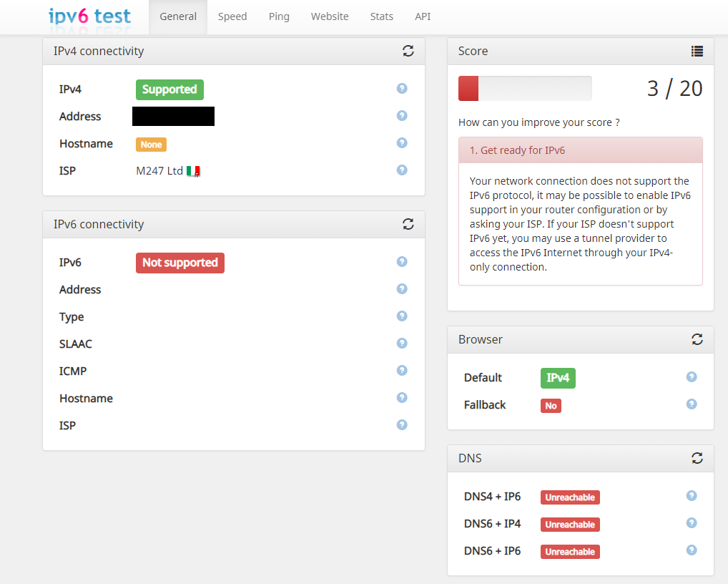Click the IPv6 Not supported badge
Image resolution: width=728 pixels, height=584 pixels.
180,263
